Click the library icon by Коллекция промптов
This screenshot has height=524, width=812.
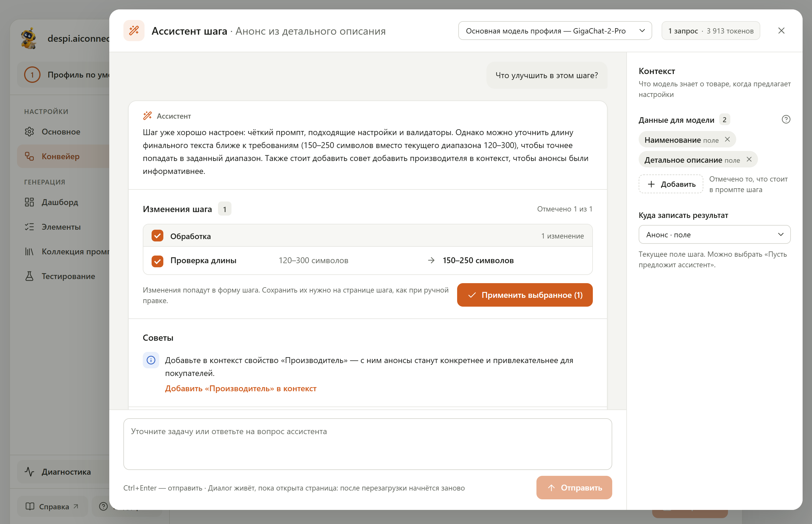[29, 251]
